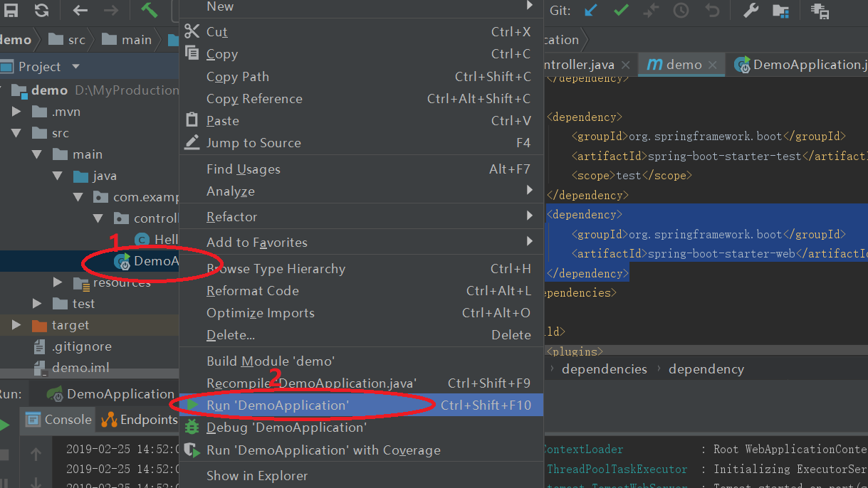The width and height of the screenshot is (868, 488).
Task: Click the scroll-up arrow in Run console
Action: pyautogui.click(x=36, y=453)
